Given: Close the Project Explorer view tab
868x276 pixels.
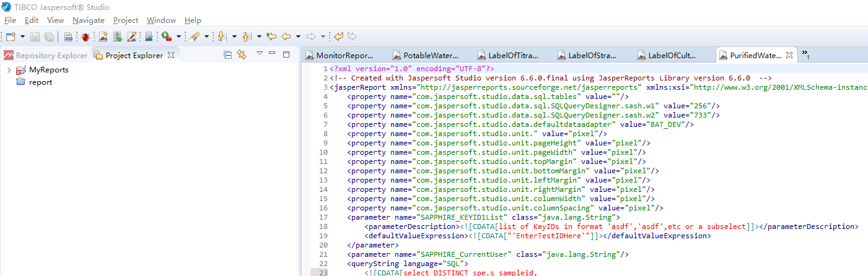Looking at the screenshot, I should point(172,55).
